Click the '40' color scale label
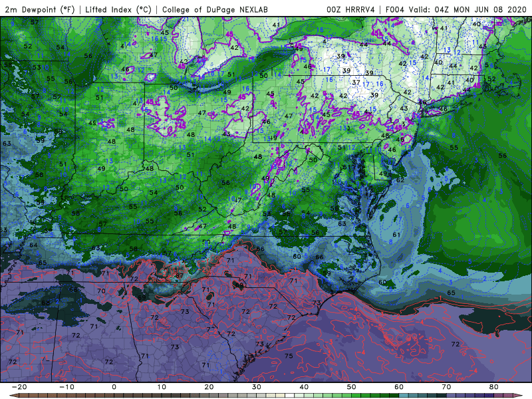Viewport: 532px width, 399px height. click(304, 387)
